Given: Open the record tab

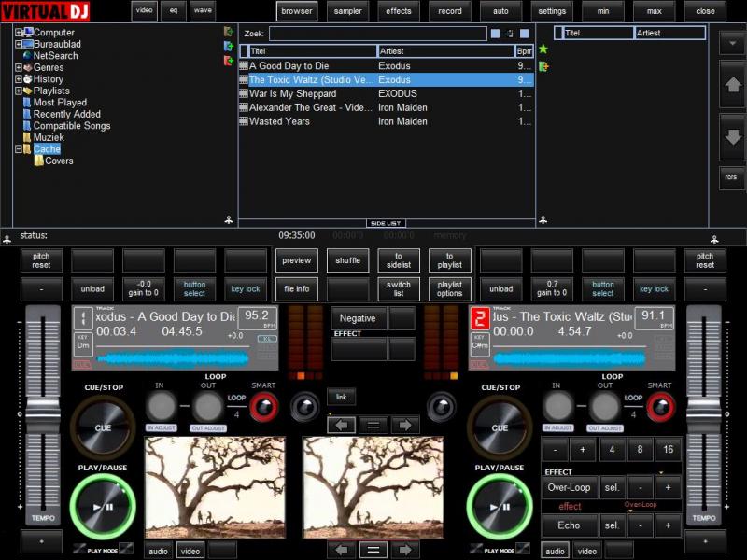Looking at the screenshot, I should click(450, 11).
